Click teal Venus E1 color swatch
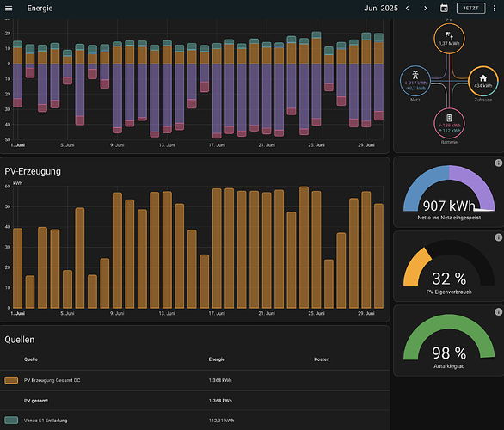Image resolution: width=504 pixels, height=430 pixels. point(11,421)
